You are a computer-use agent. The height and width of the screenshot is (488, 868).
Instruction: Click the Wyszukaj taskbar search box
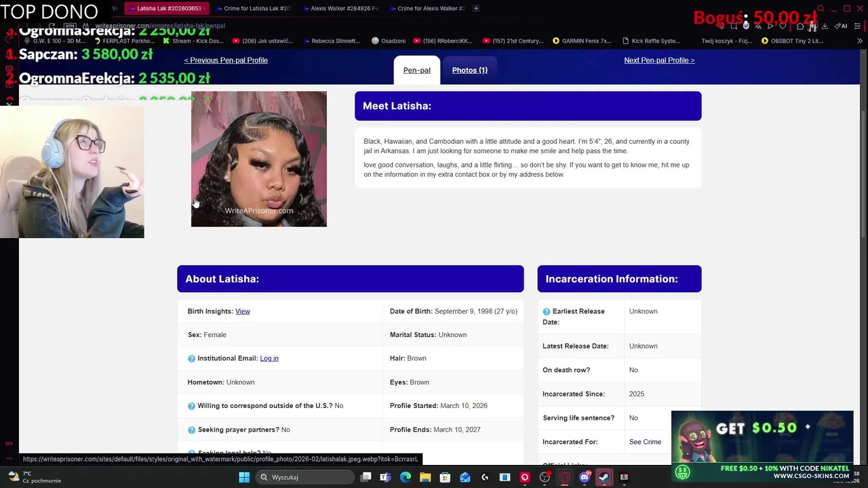pos(305,477)
